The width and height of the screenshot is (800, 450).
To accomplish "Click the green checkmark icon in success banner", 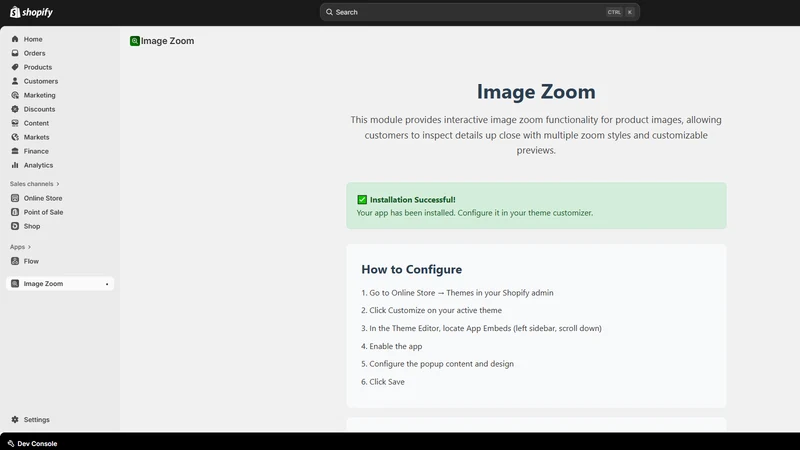I will coord(362,199).
